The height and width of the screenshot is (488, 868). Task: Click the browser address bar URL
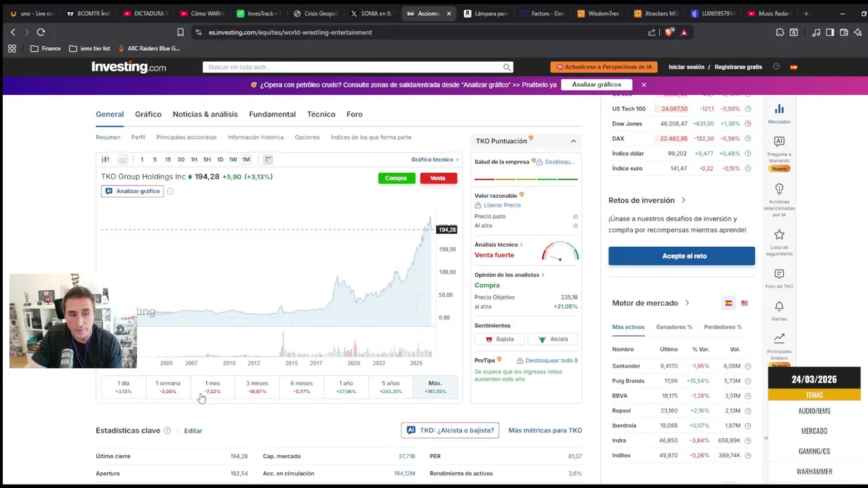click(290, 32)
